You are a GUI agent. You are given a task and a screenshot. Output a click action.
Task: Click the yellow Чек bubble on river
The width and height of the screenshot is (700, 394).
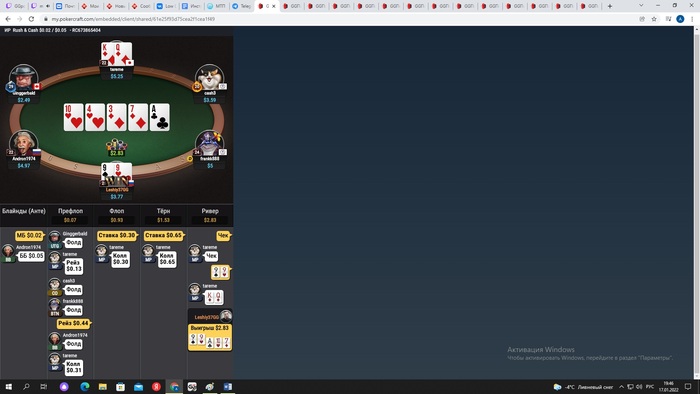223,235
